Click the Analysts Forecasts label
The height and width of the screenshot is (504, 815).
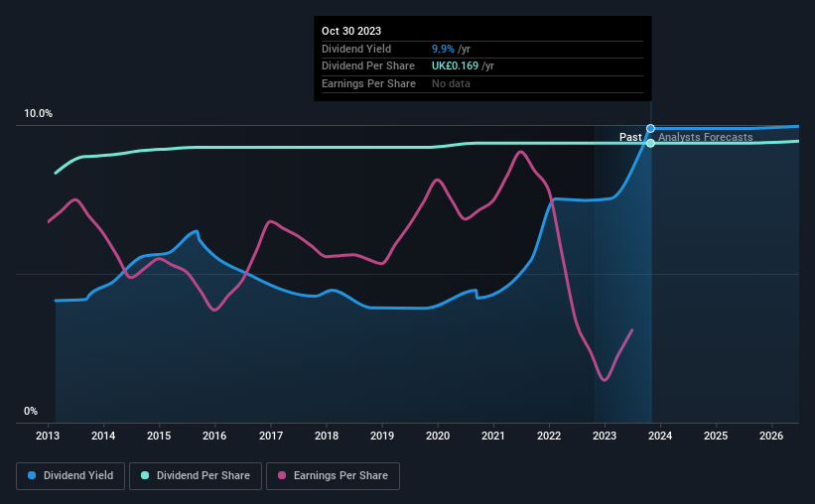click(706, 137)
